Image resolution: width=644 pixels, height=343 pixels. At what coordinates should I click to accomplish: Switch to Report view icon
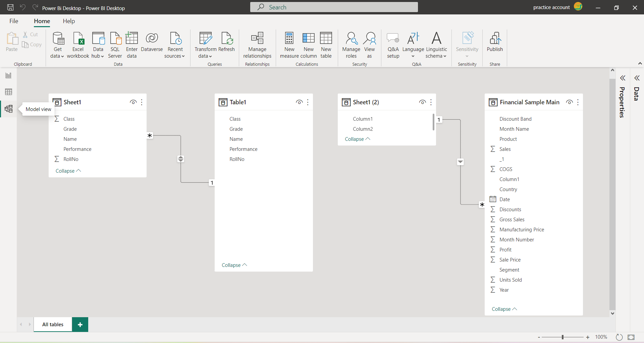pyautogui.click(x=9, y=75)
